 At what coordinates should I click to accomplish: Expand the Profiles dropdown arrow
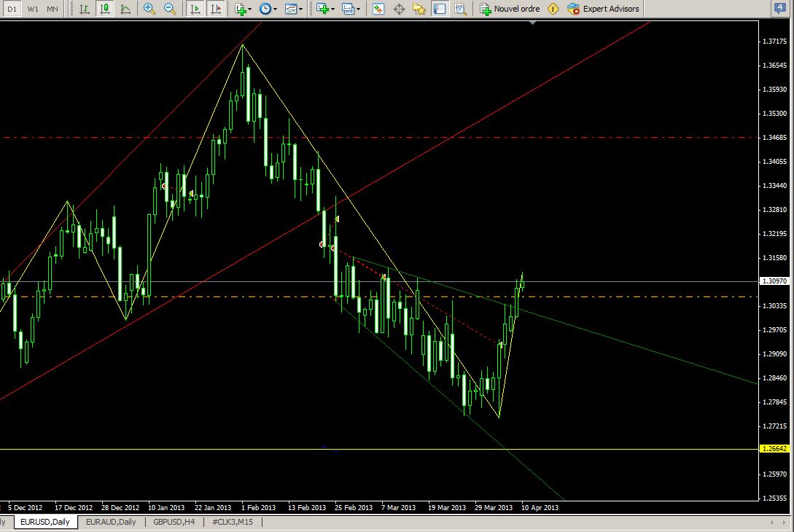(x=358, y=9)
